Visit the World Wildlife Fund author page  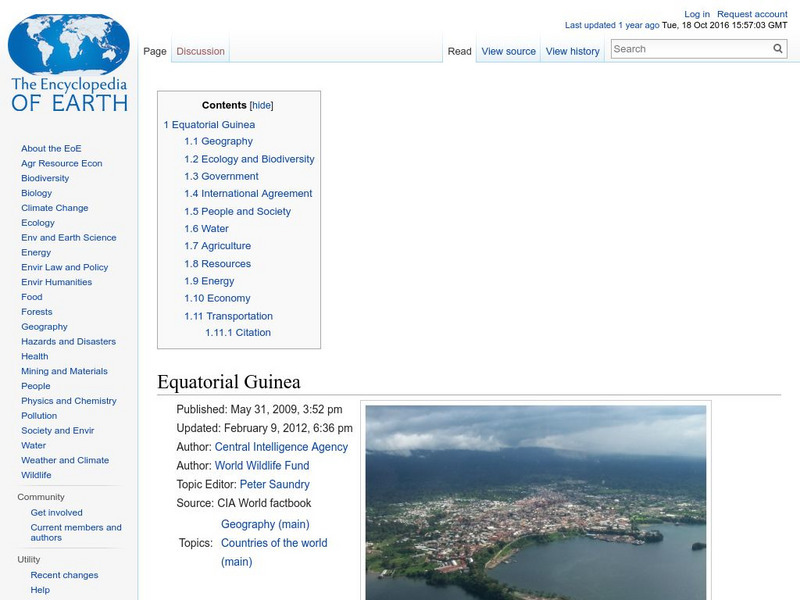pos(262,466)
